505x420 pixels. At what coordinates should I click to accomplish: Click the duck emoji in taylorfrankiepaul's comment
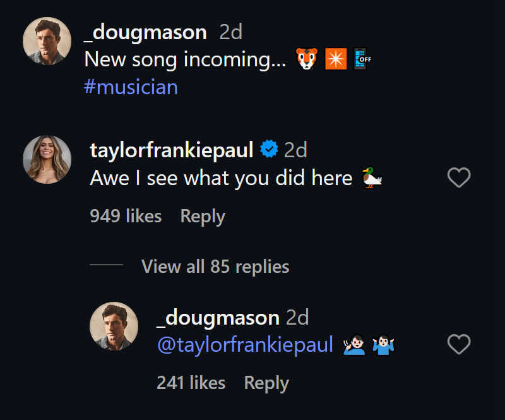[x=372, y=177]
